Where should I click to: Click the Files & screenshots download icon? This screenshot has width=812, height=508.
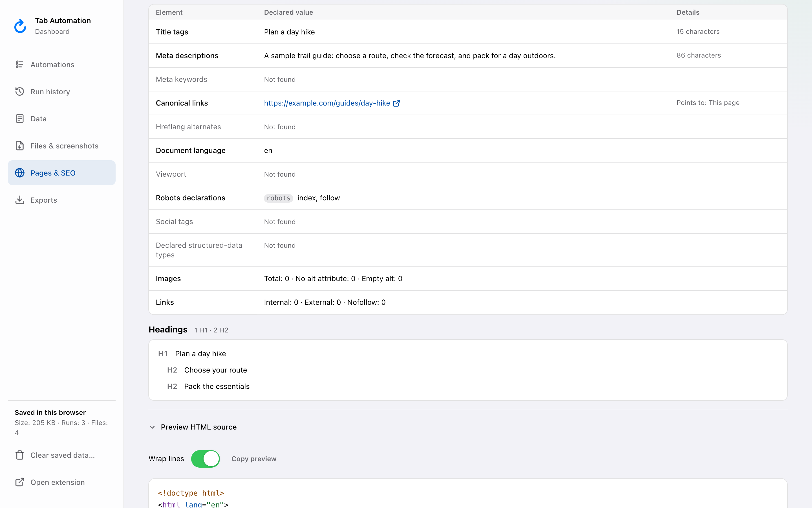click(19, 145)
